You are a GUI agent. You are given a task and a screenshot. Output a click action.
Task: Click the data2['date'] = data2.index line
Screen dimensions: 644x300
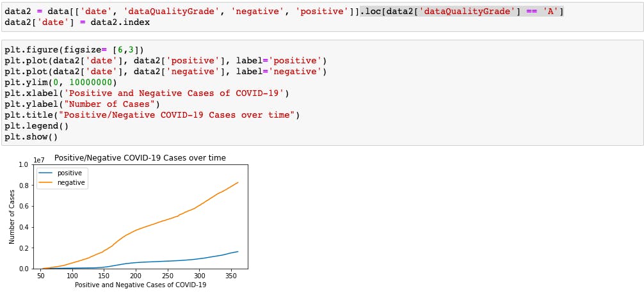coord(77,22)
